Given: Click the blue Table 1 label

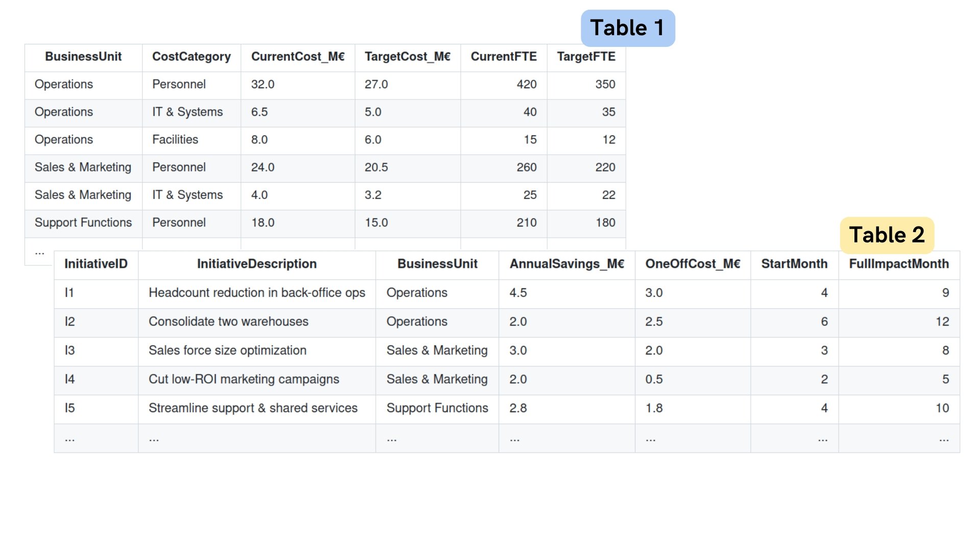Looking at the screenshot, I should coord(627,28).
